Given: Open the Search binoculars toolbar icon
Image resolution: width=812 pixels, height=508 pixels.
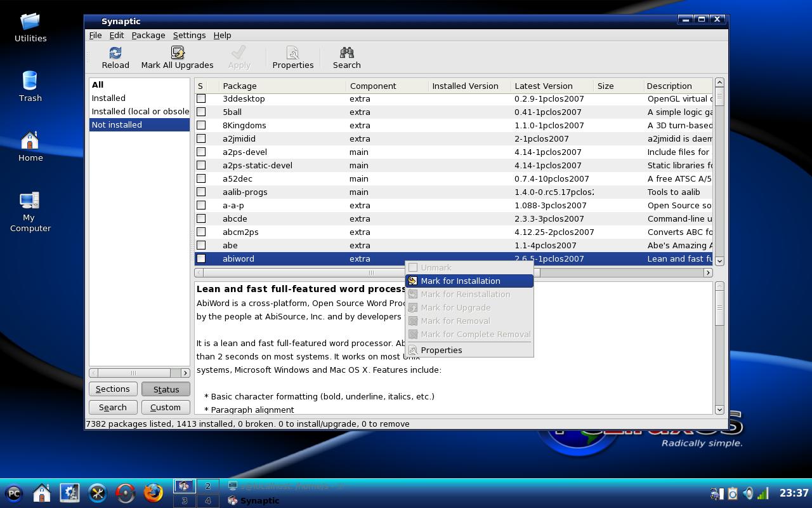Looking at the screenshot, I should coord(346,53).
